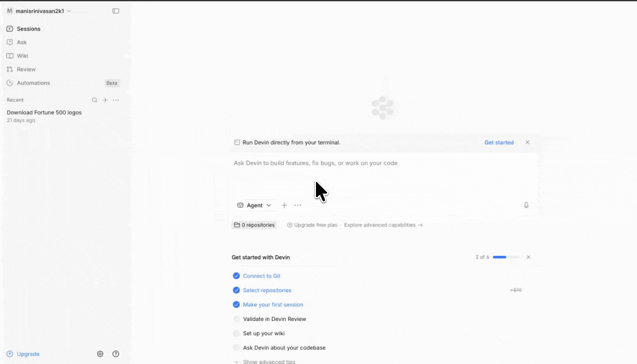Click the Automations clock icon
Screen dimensions: 637x364
(x=10, y=83)
